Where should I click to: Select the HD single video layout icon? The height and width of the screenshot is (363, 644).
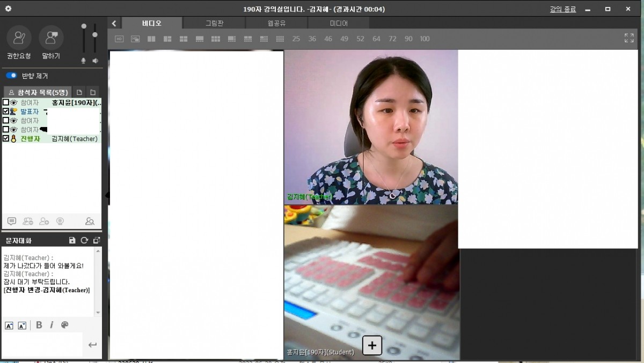coord(119,39)
